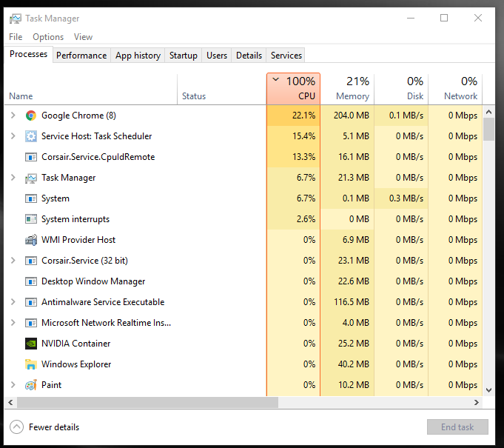Image resolution: width=504 pixels, height=448 pixels.
Task: Switch to the App history tab
Action: point(138,56)
